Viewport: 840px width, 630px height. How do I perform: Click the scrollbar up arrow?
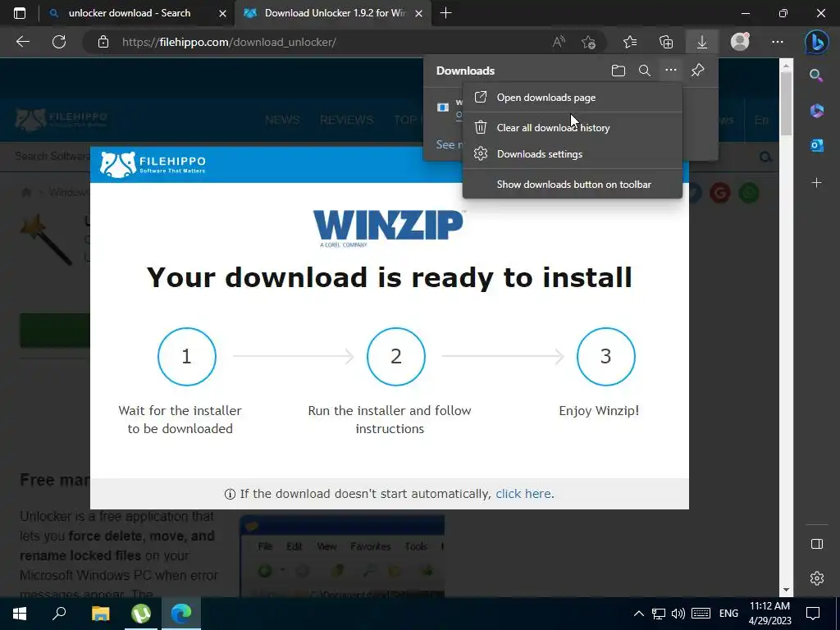[786, 66]
